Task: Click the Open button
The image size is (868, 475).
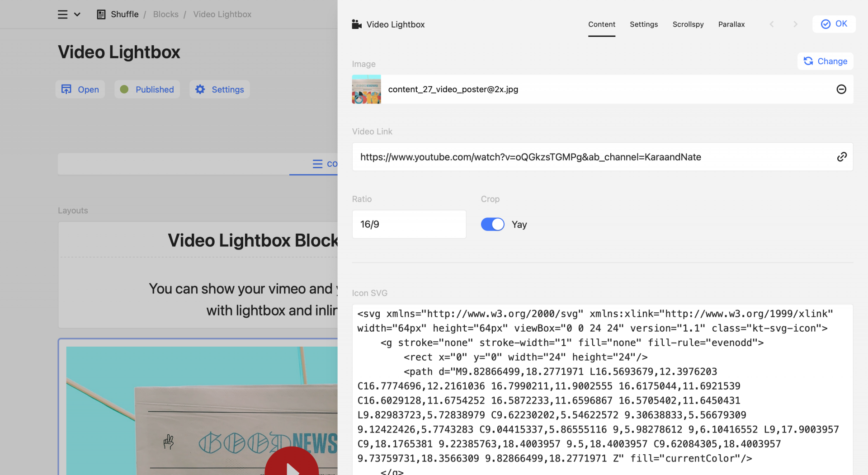Action: pyautogui.click(x=80, y=89)
